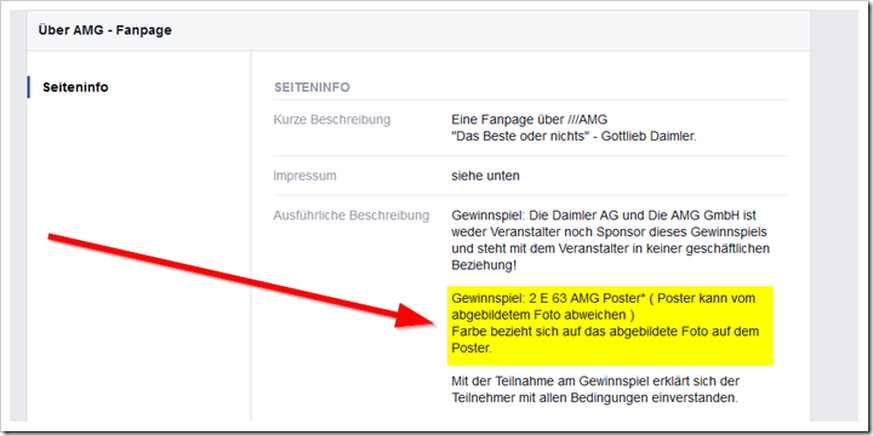Click the Gottlieb Daimler quote line

[x=574, y=136]
